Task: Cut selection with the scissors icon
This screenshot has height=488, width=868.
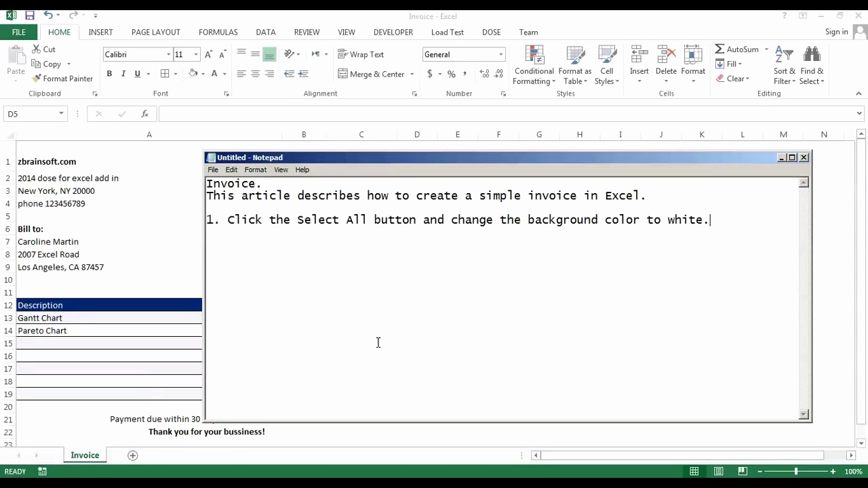Action: click(36, 49)
